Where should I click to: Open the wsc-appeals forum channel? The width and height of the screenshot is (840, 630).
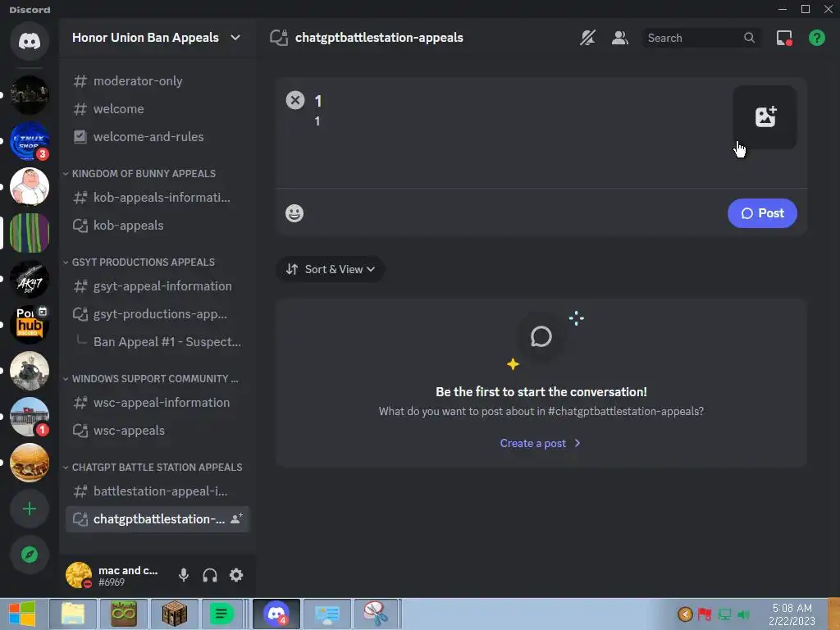pos(157,430)
